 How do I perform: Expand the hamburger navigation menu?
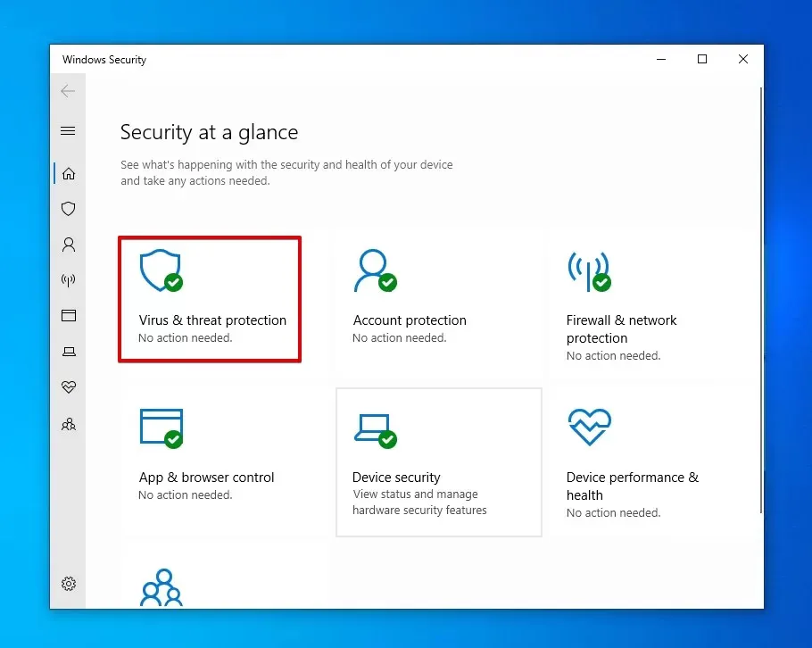click(x=68, y=131)
